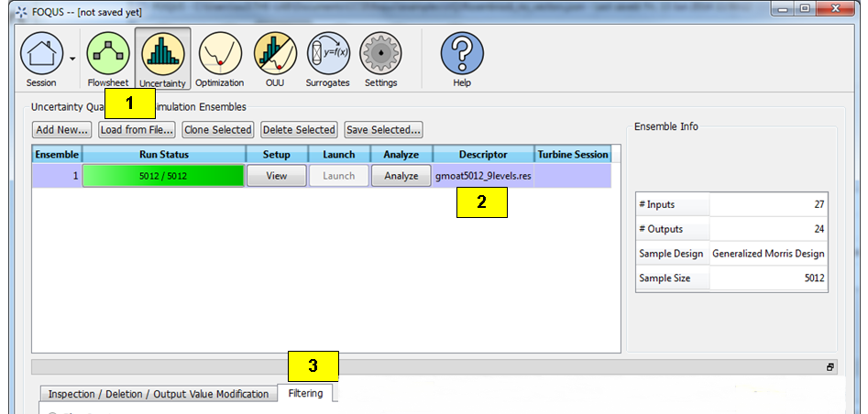Screen dimensions: 868x414
Task: Switch to the Filtering tab
Action: tap(305, 394)
